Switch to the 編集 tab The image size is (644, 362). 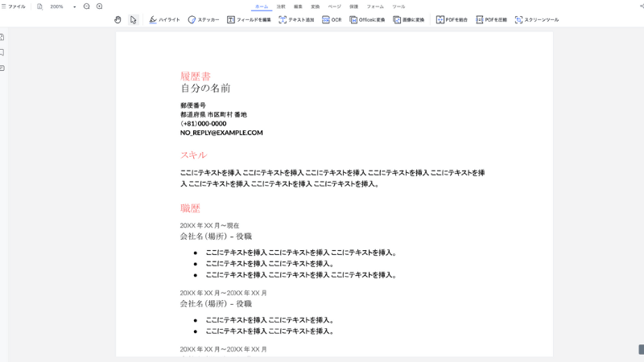pyautogui.click(x=298, y=6)
